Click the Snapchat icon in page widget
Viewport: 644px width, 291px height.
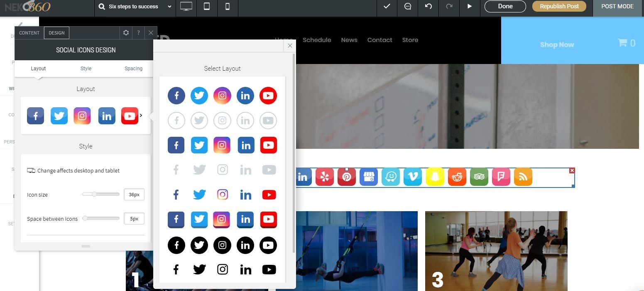pyautogui.click(x=435, y=177)
